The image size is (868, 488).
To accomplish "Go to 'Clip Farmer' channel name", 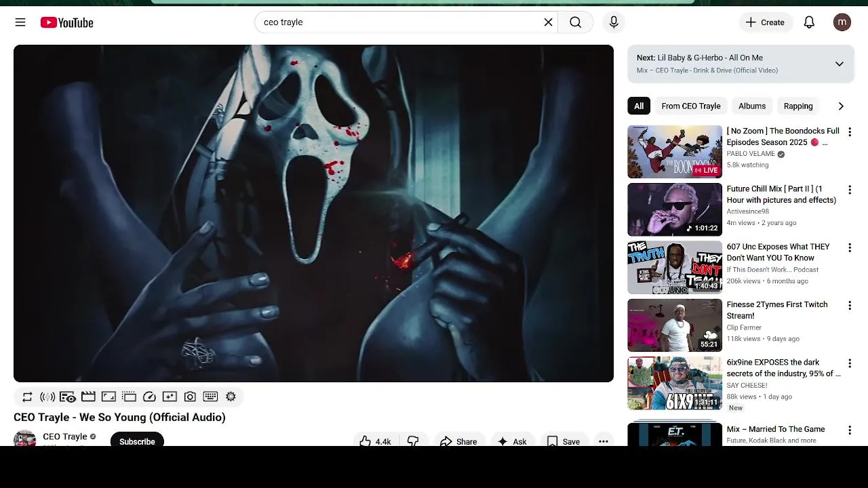I will pyautogui.click(x=744, y=327).
